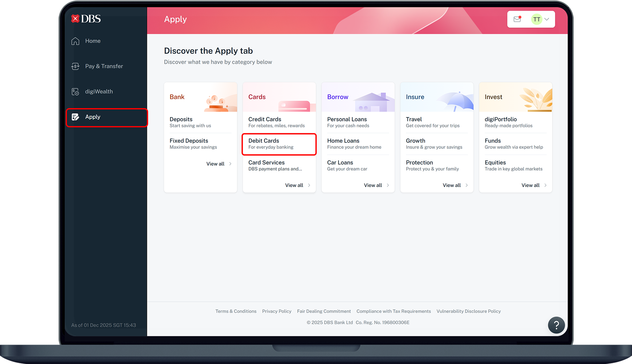Open Vulnerability Disclosure Policy footer link
Image resolution: width=632 pixels, height=364 pixels.
[469, 311]
